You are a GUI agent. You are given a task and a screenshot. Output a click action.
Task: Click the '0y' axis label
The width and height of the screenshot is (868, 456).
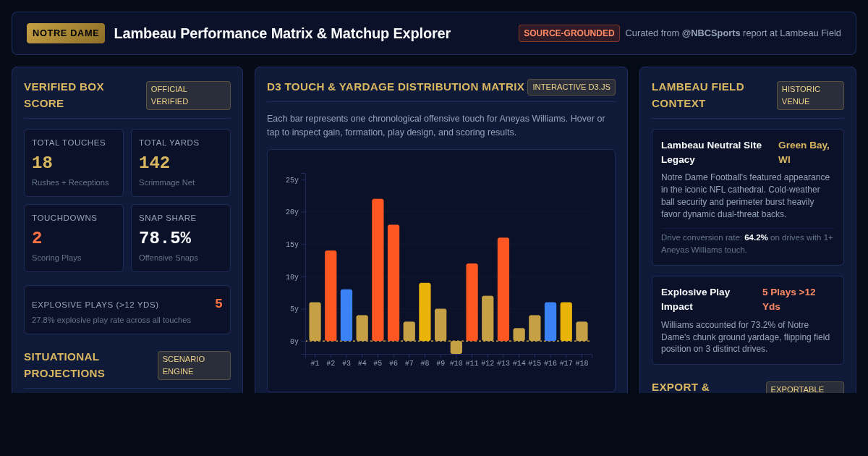[294, 342]
